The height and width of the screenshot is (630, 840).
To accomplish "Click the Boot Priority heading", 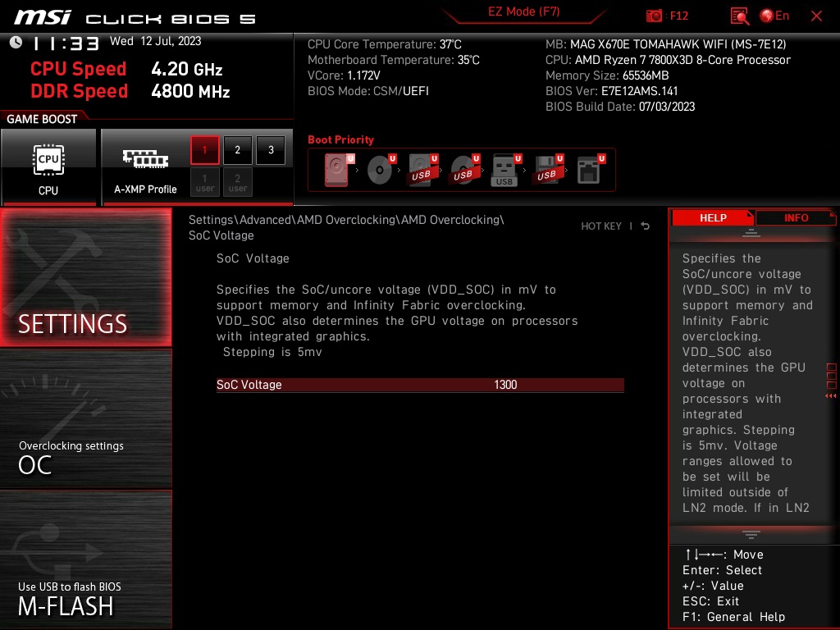I will [340, 139].
